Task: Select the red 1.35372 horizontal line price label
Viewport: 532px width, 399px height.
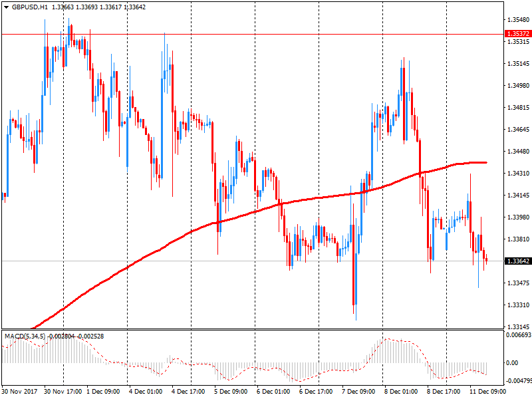Action: pos(518,34)
